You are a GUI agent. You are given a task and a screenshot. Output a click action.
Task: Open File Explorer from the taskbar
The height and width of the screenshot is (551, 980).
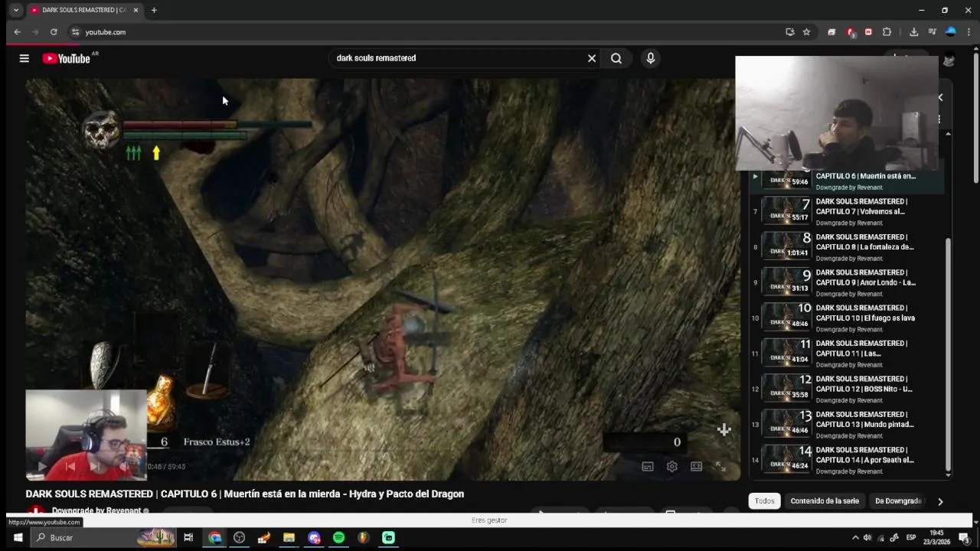click(x=289, y=538)
